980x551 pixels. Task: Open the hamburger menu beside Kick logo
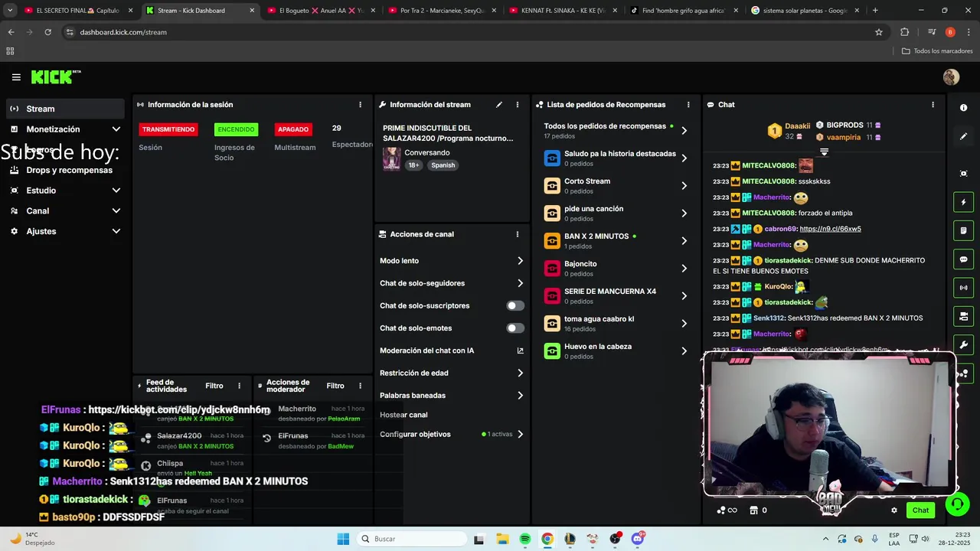point(16,77)
